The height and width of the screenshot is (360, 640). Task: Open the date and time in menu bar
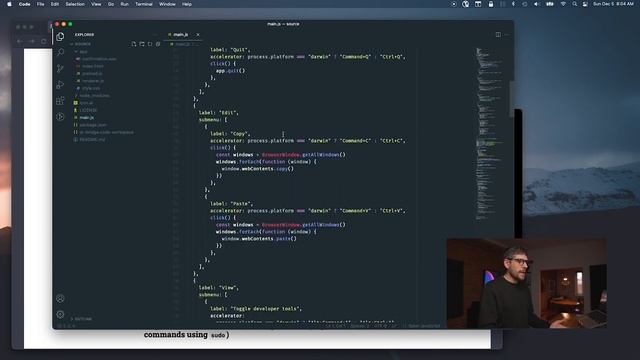point(613,4)
